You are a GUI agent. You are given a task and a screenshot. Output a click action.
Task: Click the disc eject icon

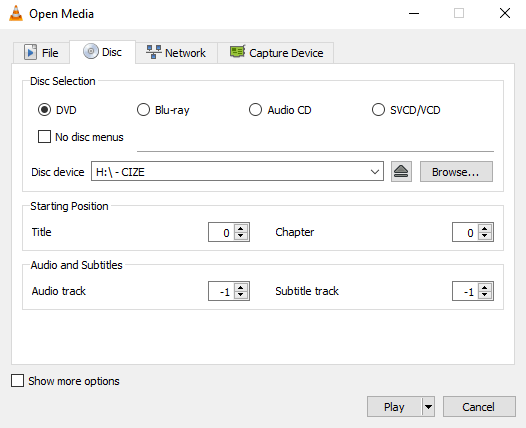pos(401,172)
